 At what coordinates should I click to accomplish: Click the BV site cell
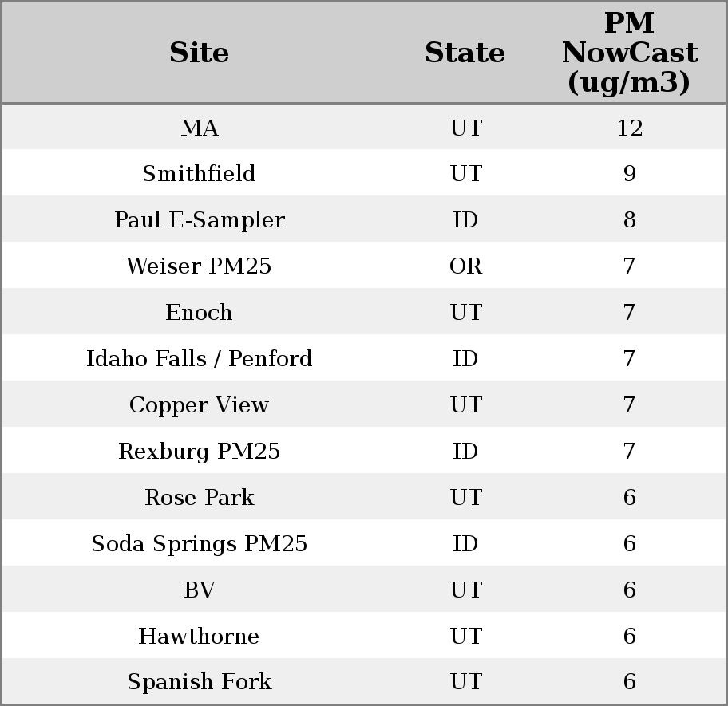[x=199, y=590]
